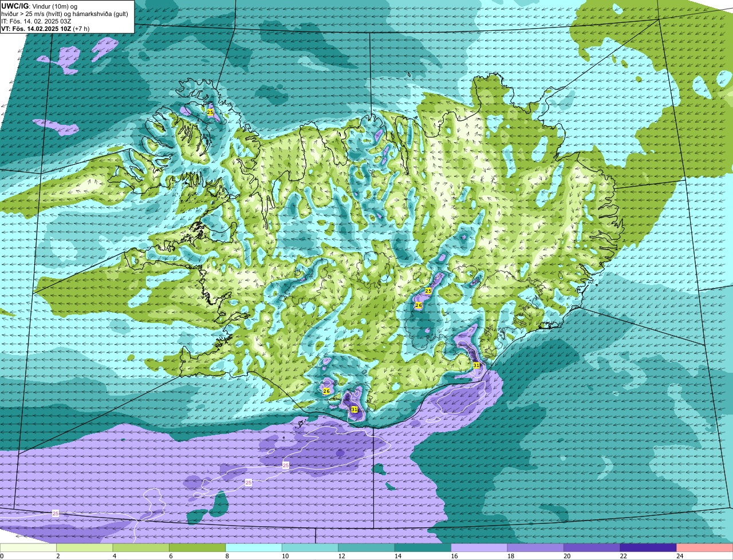Click the legend scale number 2
The height and width of the screenshot is (560, 733).
(57, 556)
